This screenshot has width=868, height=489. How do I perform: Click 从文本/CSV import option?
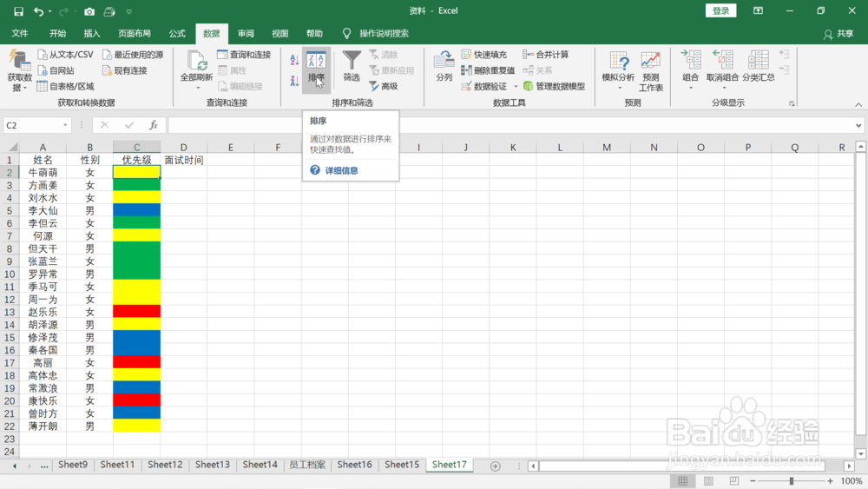[x=65, y=54]
